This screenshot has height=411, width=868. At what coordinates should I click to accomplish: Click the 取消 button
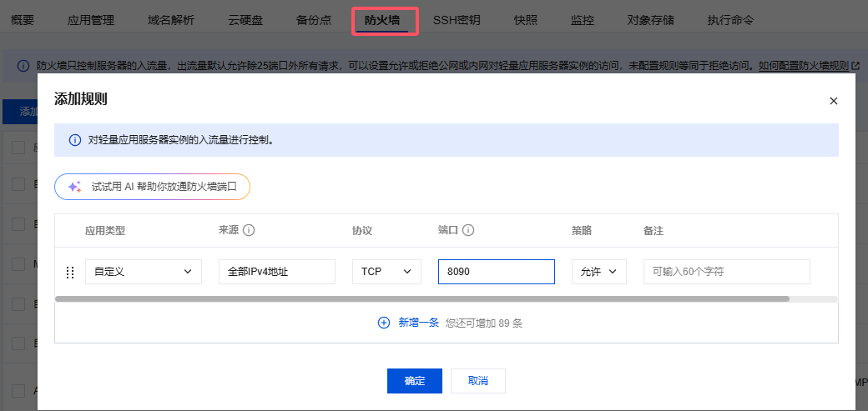coord(477,381)
